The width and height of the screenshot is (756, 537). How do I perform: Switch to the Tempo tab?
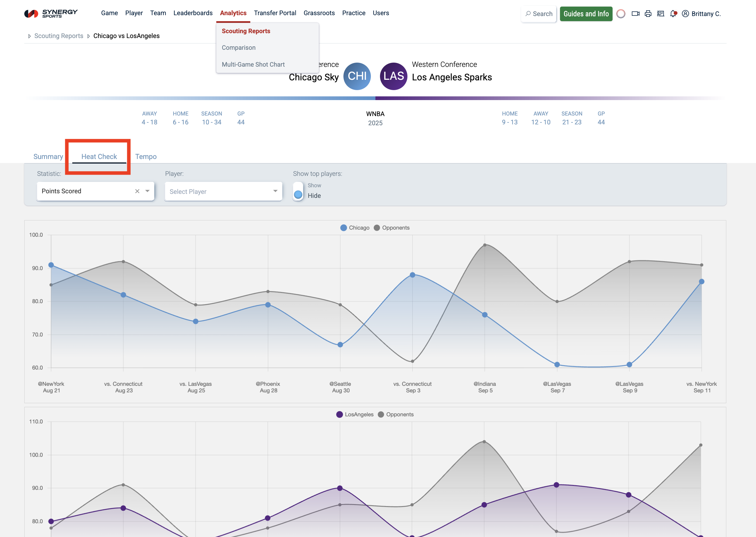click(146, 157)
